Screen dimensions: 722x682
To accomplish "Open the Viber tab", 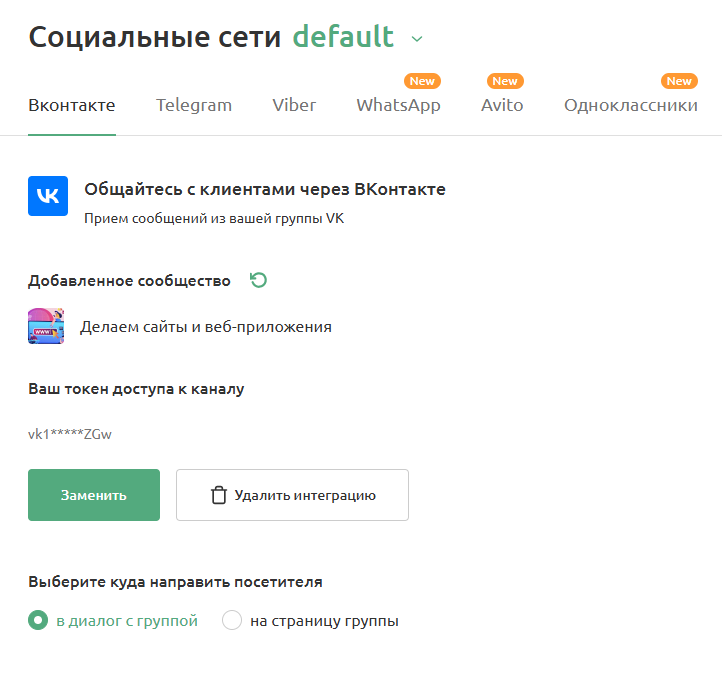I will (294, 105).
